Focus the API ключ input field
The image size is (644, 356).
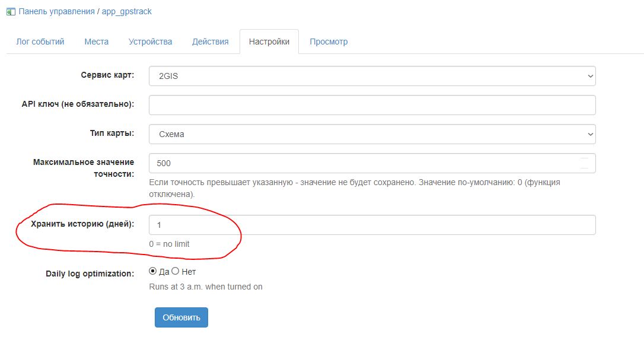tap(372, 105)
